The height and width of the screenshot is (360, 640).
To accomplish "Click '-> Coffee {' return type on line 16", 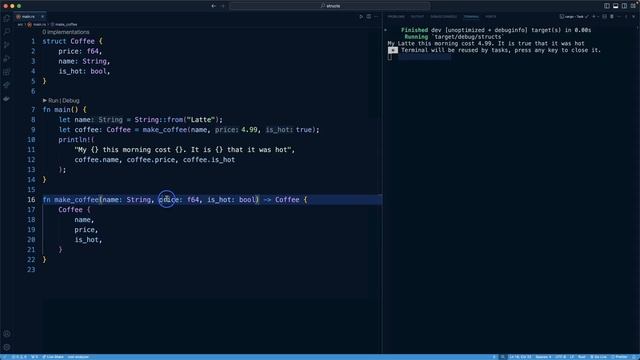I will [x=285, y=200].
